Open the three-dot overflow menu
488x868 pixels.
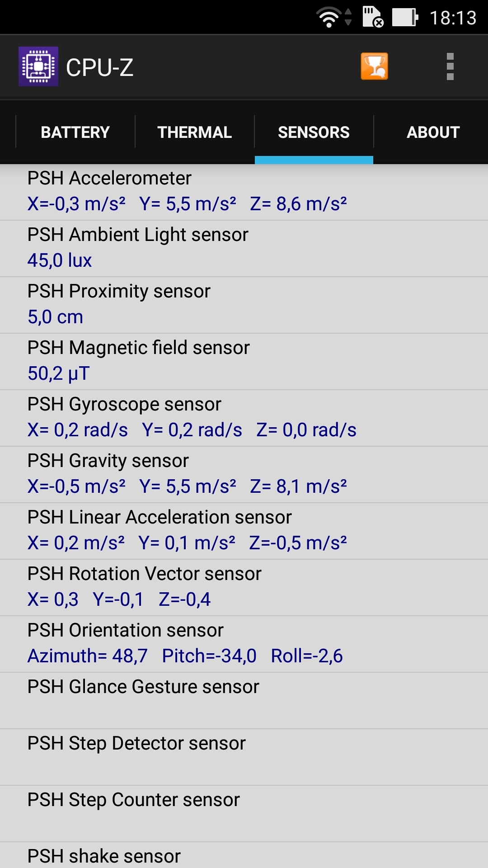[450, 66]
